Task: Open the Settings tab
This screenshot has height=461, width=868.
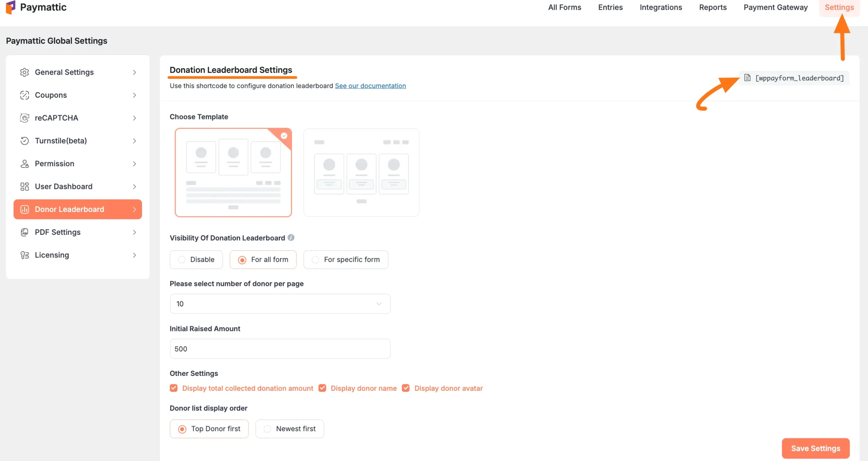Action: click(x=839, y=7)
